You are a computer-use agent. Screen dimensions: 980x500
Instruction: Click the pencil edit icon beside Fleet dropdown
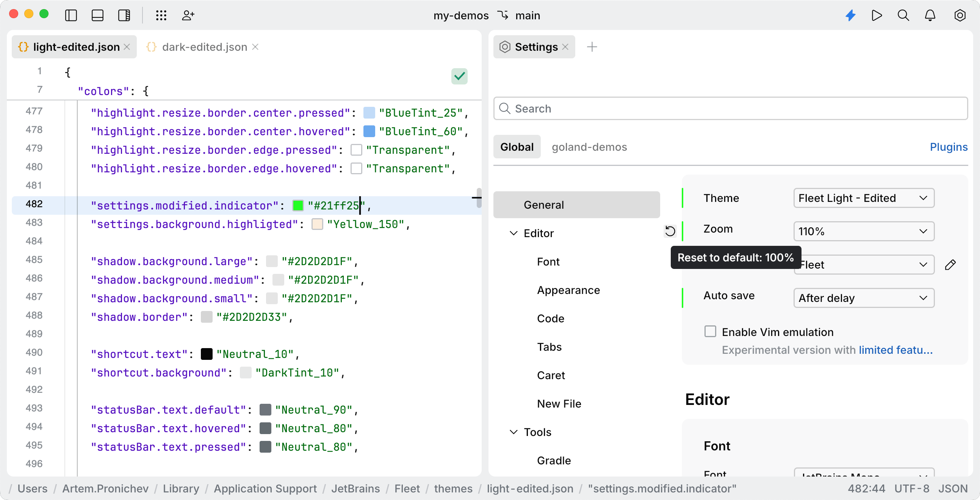point(950,265)
